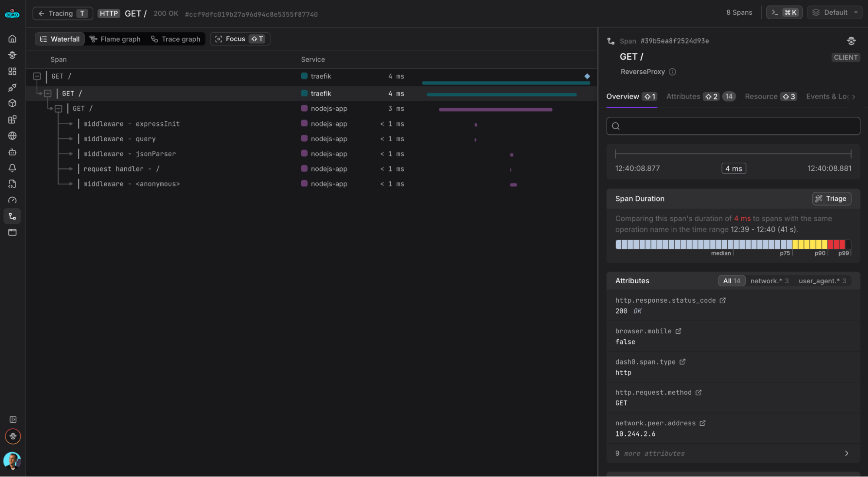Screen dimensions: 868x477
Task: Click the root traefik teal duration bar
Action: (x=506, y=83)
